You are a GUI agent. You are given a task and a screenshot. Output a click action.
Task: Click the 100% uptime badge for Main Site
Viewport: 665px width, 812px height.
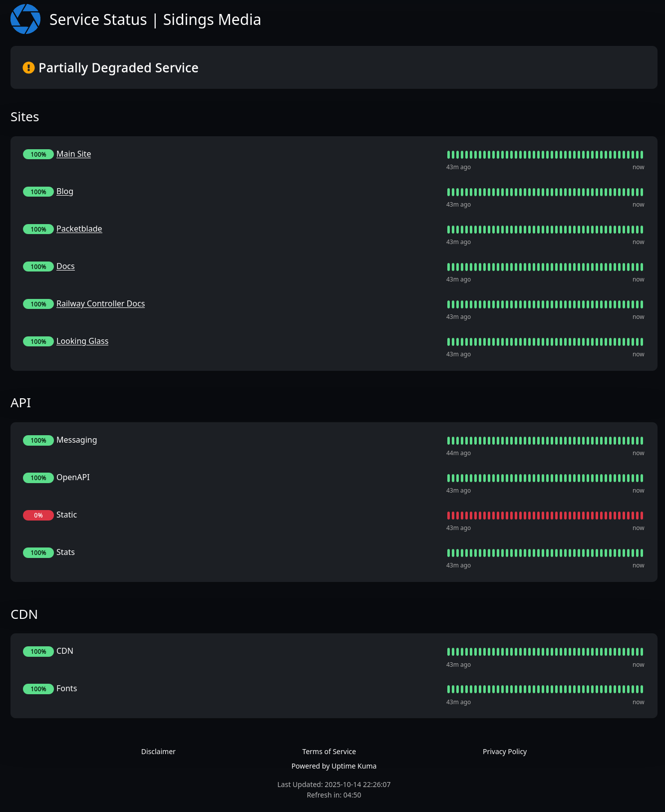click(38, 155)
